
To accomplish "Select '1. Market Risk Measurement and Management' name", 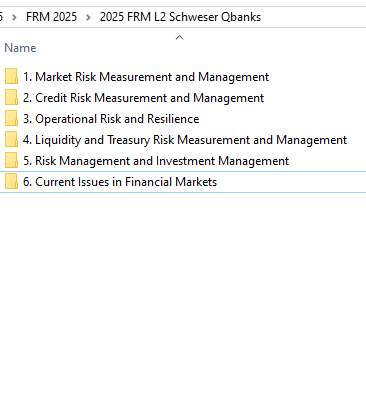I will [146, 77].
